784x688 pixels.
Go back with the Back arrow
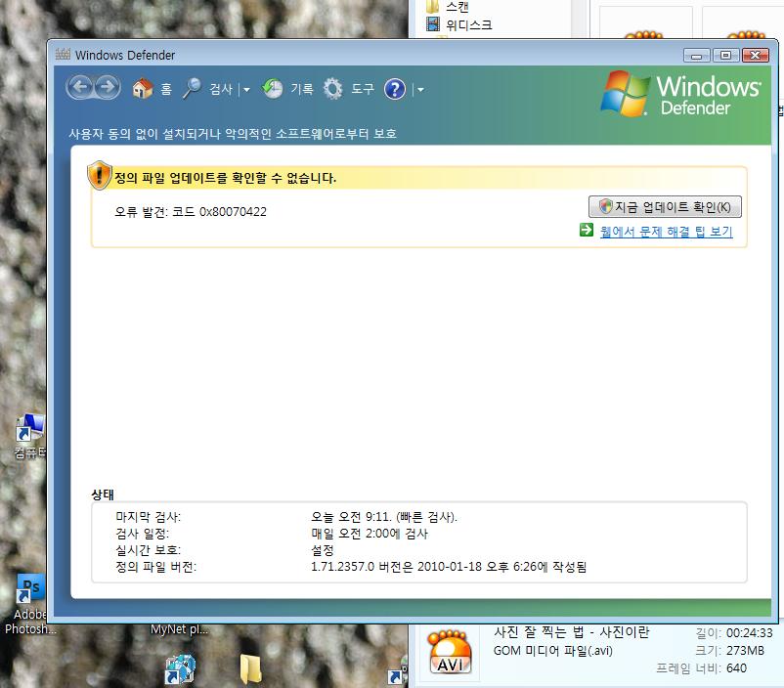click(80, 88)
